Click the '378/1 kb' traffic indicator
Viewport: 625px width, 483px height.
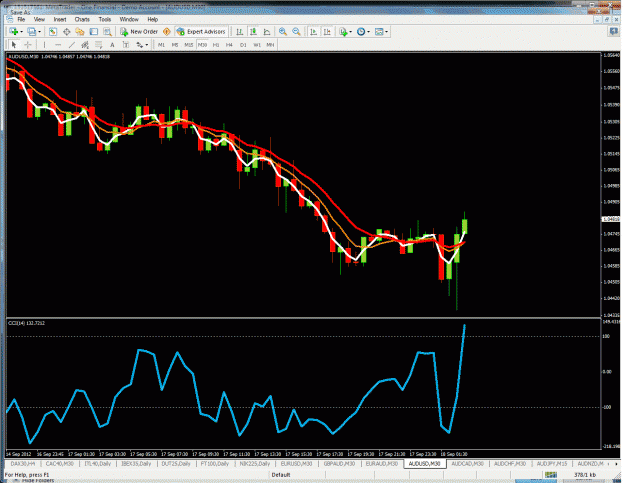coord(585,475)
